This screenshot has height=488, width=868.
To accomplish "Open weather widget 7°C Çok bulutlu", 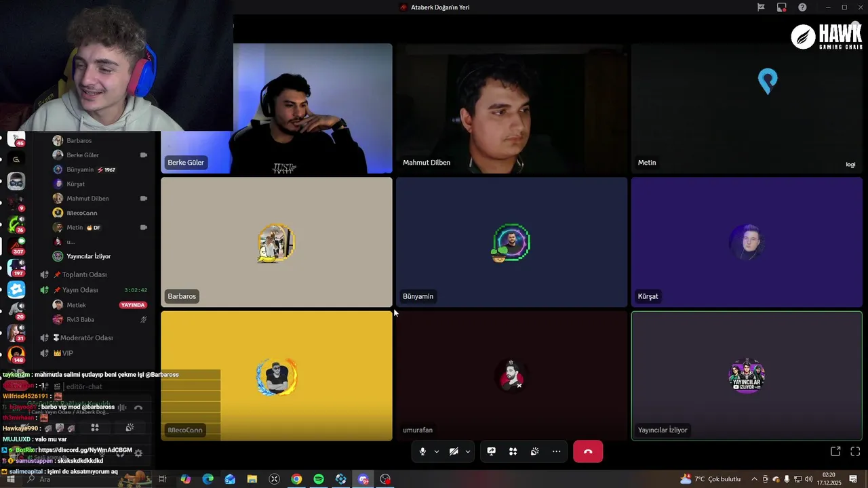I will [x=710, y=479].
